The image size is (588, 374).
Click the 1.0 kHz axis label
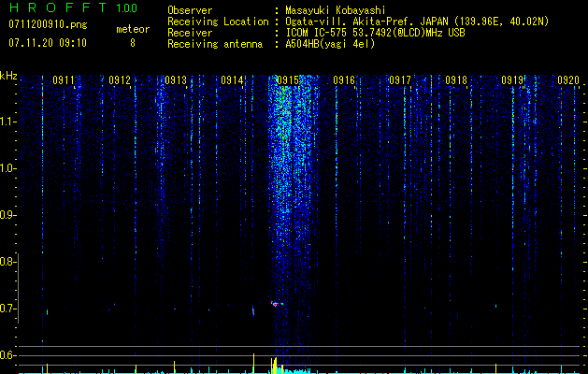(7, 168)
